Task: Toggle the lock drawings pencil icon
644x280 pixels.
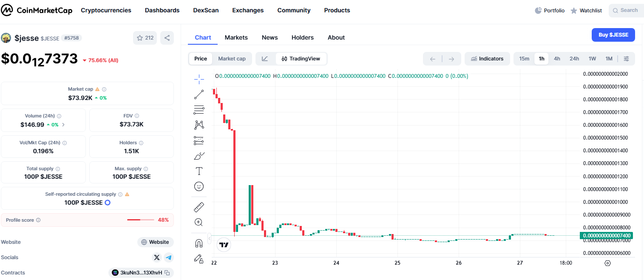Action: pyautogui.click(x=199, y=258)
